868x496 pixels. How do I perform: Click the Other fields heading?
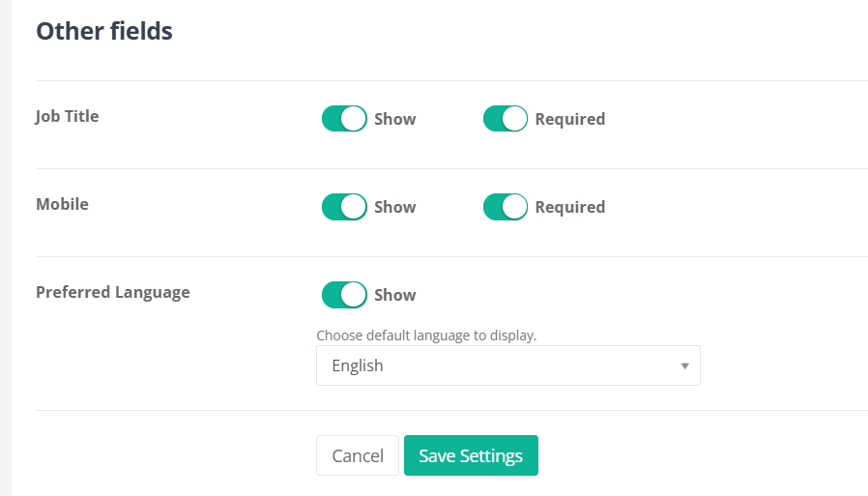pyautogui.click(x=104, y=31)
